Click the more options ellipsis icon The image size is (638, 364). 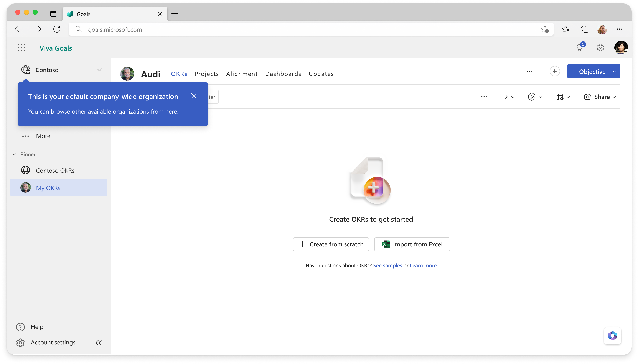click(x=530, y=71)
